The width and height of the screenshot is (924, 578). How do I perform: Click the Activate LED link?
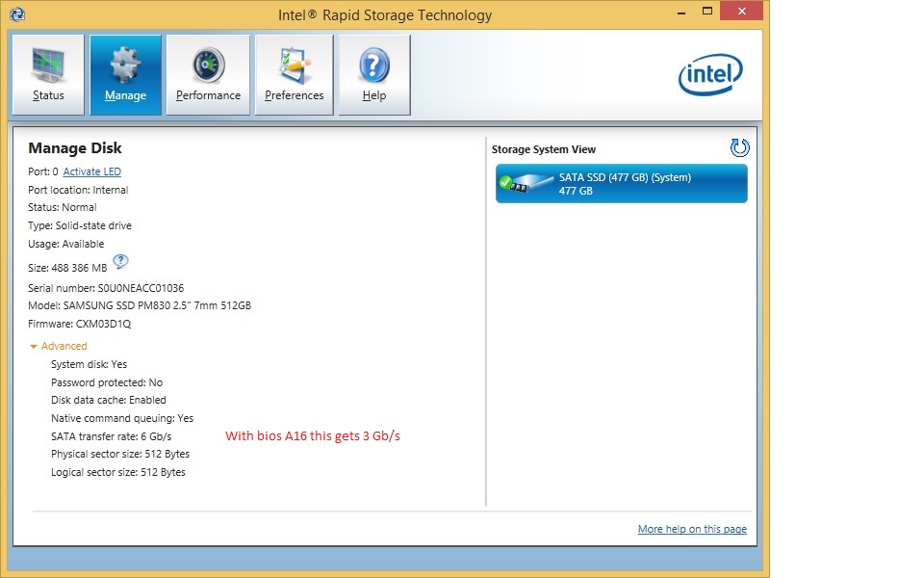[92, 171]
